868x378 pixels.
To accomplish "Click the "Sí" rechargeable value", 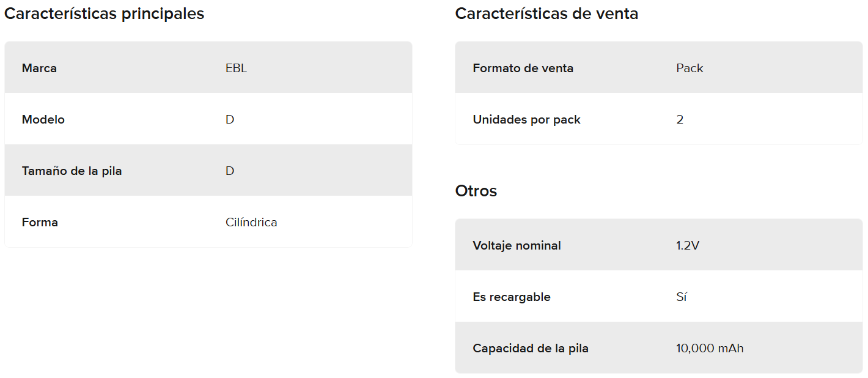I will coord(682,297).
